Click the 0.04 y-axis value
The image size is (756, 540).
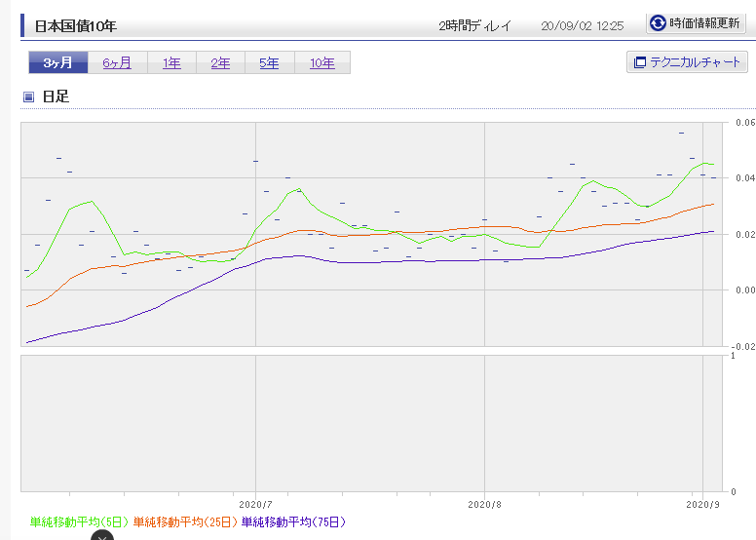(745, 178)
